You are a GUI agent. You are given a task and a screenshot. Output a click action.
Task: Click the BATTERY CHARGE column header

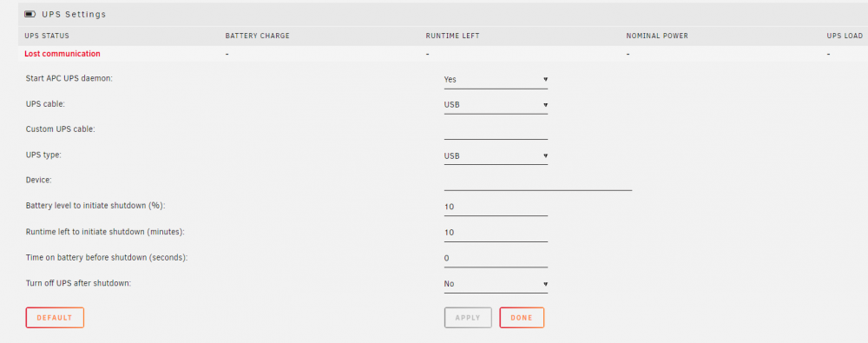(x=258, y=36)
